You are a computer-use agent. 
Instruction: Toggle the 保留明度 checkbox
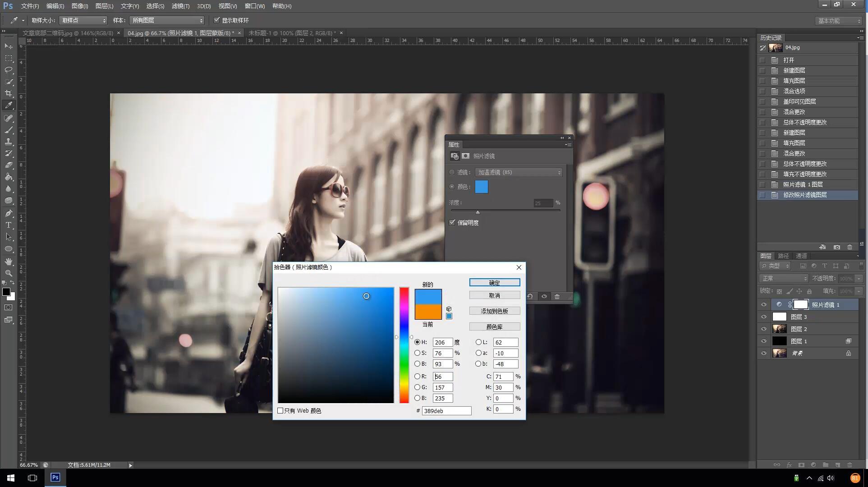(x=452, y=222)
